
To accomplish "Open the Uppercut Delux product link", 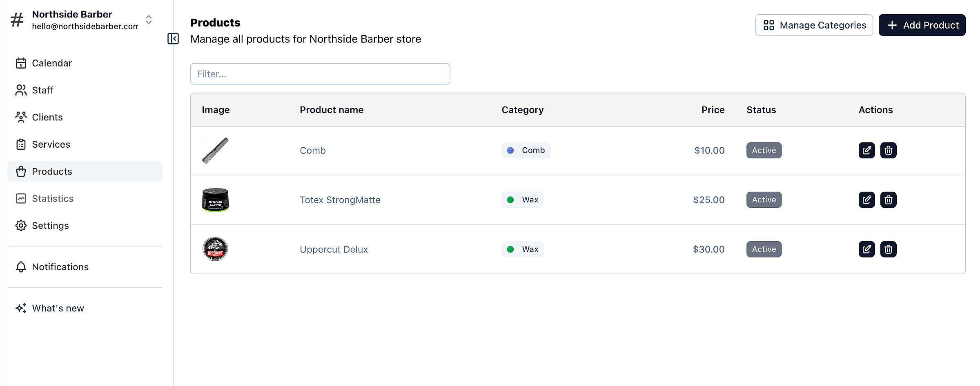I will point(334,249).
